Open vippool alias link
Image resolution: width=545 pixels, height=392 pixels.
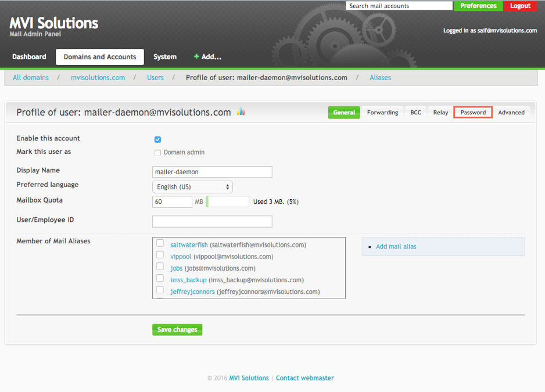(x=181, y=257)
